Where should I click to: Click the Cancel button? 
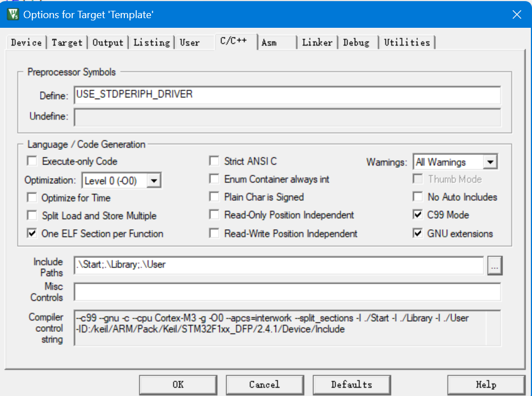click(265, 385)
